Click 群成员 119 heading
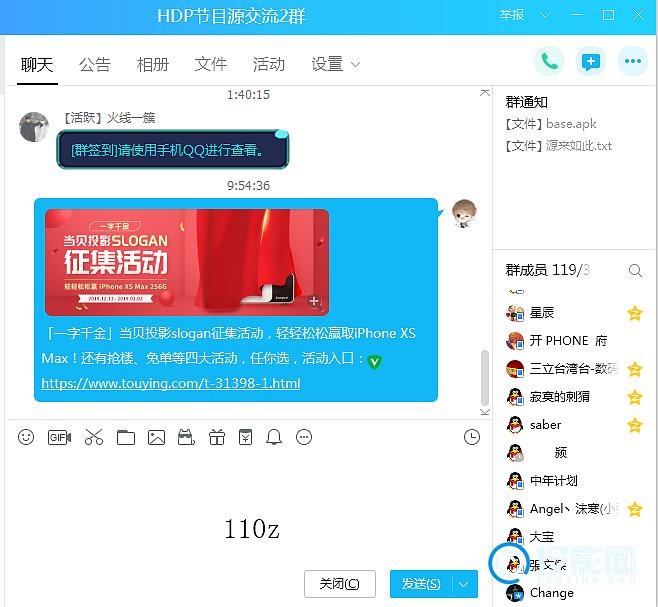This screenshot has width=658, height=607. pyautogui.click(x=548, y=270)
